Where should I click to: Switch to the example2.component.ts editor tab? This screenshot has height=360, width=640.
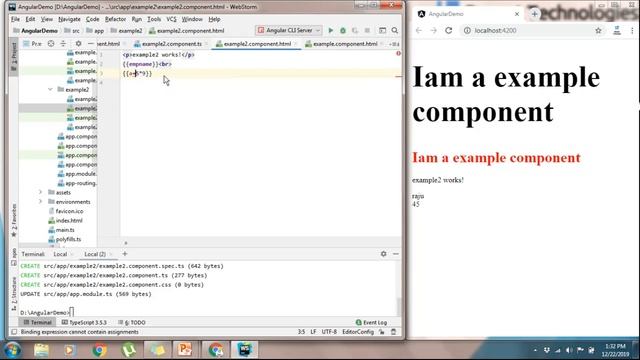pos(171,44)
